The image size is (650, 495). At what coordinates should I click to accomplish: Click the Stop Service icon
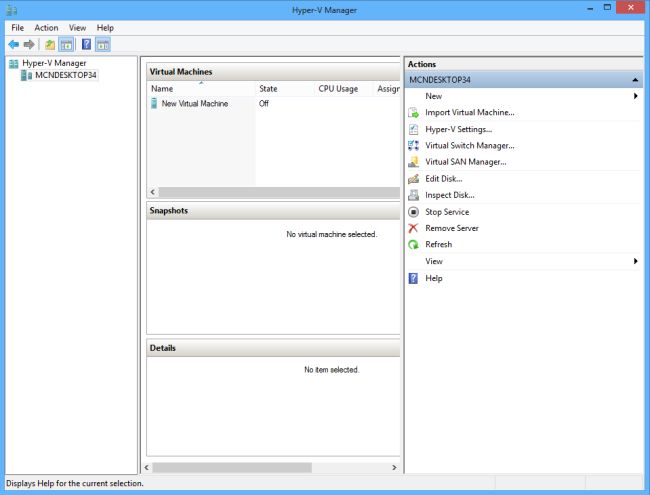click(413, 212)
